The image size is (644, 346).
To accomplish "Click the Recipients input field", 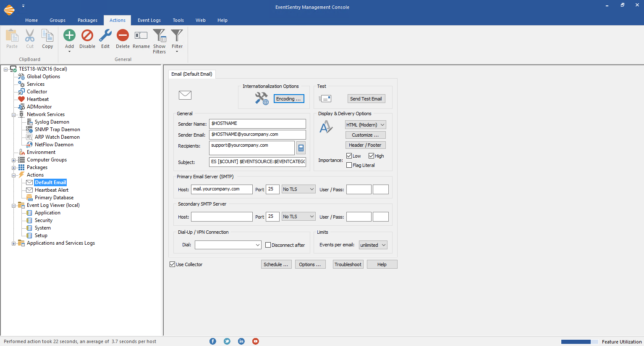I will pos(252,148).
